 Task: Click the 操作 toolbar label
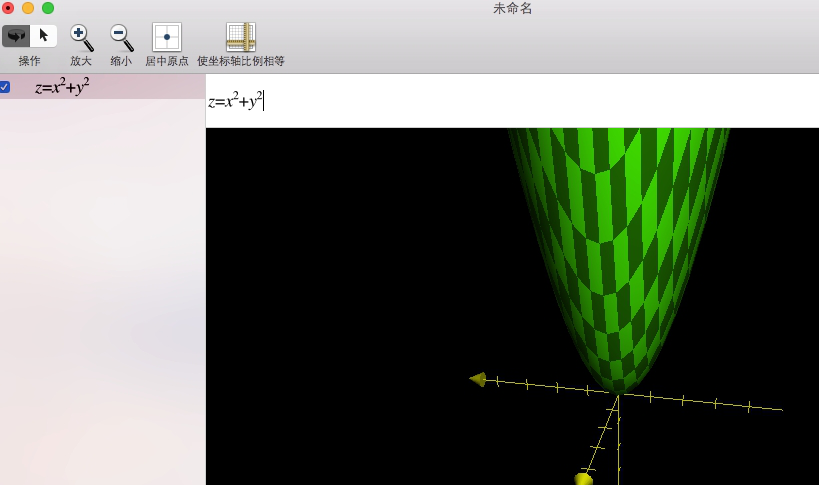[29, 61]
